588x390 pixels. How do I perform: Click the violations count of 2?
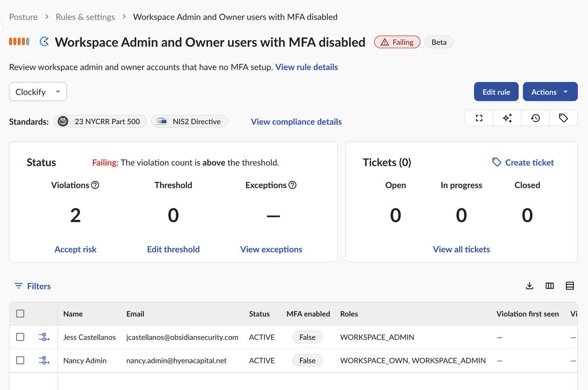[x=75, y=215]
